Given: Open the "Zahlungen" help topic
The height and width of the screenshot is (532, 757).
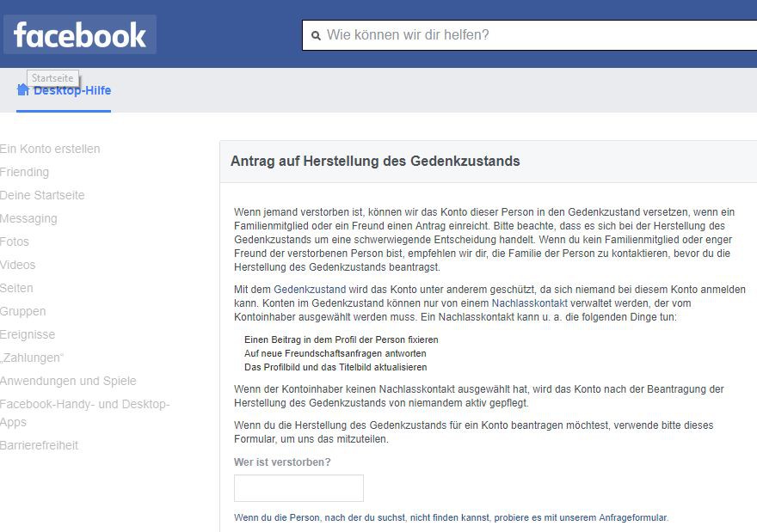Looking at the screenshot, I should point(32,358).
